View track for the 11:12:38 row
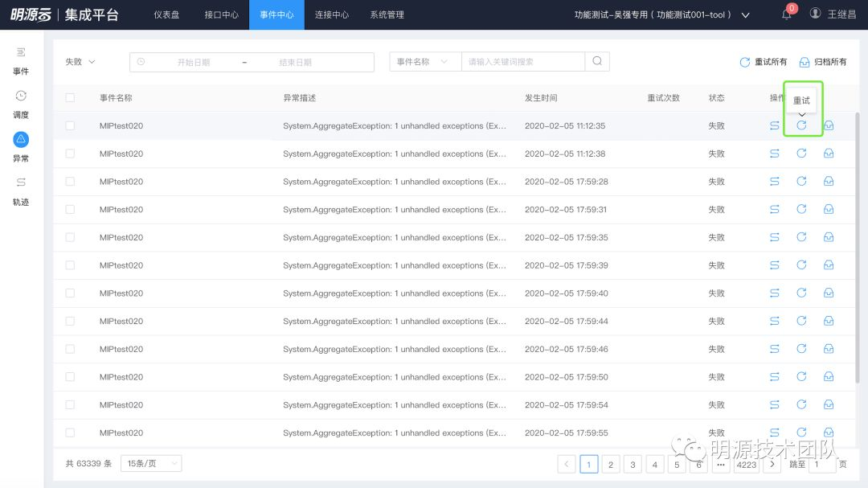This screenshot has height=488, width=868. click(775, 154)
